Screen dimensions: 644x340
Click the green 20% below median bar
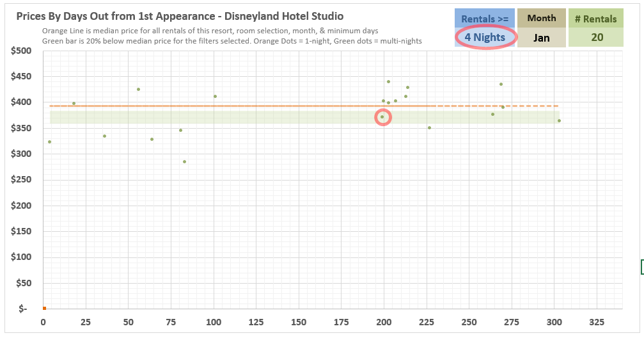[304, 117]
